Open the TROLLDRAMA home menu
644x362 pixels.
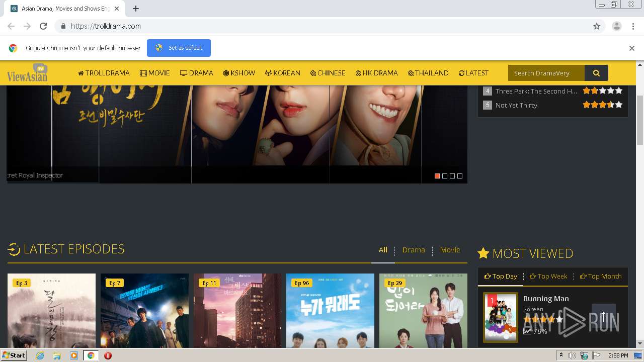[104, 73]
